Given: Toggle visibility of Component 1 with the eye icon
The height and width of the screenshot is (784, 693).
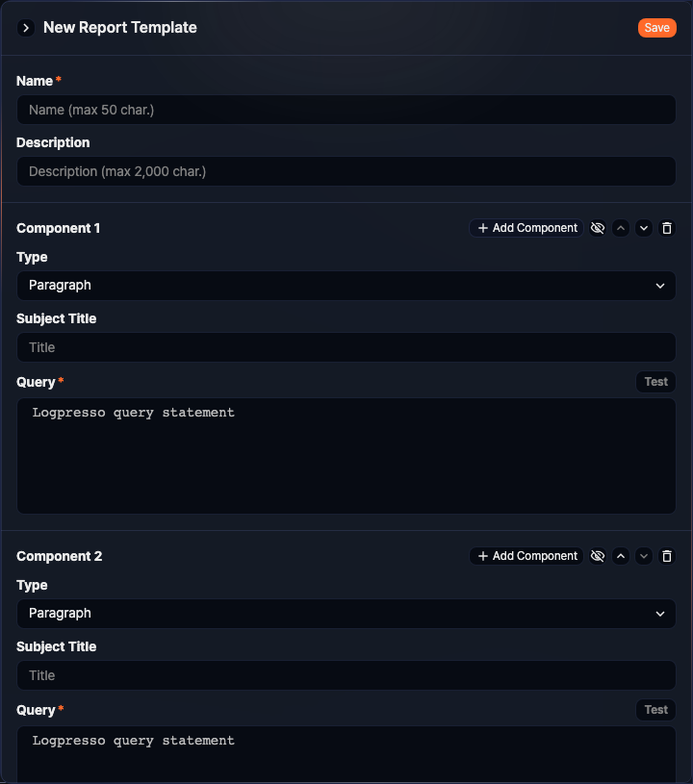Looking at the screenshot, I should coord(598,228).
